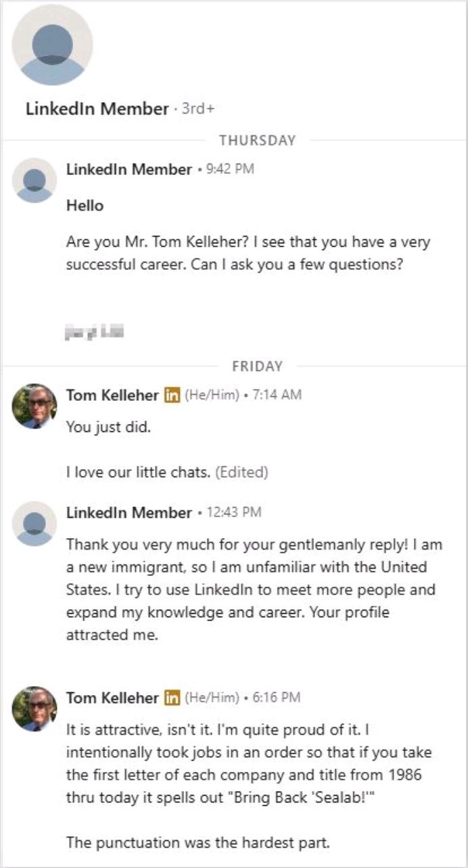This screenshot has height=868, width=468.
Task: Click the LinkedIn premium badge on the 7:14 AM message
Action: [x=172, y=395]
